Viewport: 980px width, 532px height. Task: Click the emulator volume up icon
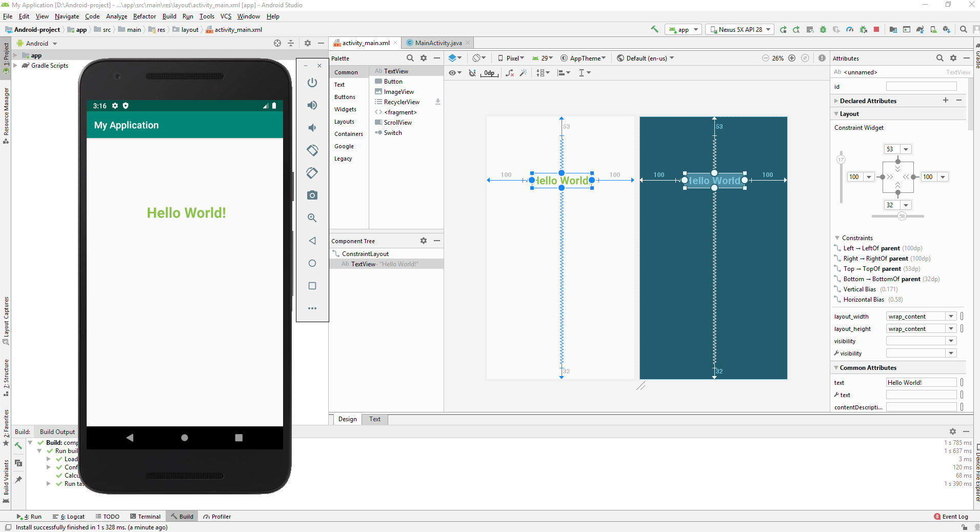[312, 105]
